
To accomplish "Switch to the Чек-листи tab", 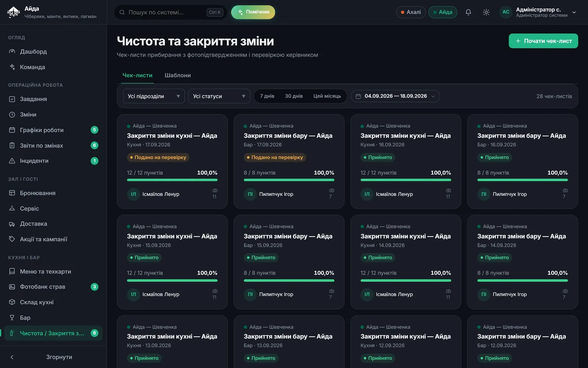I will (x=137, y=75).
